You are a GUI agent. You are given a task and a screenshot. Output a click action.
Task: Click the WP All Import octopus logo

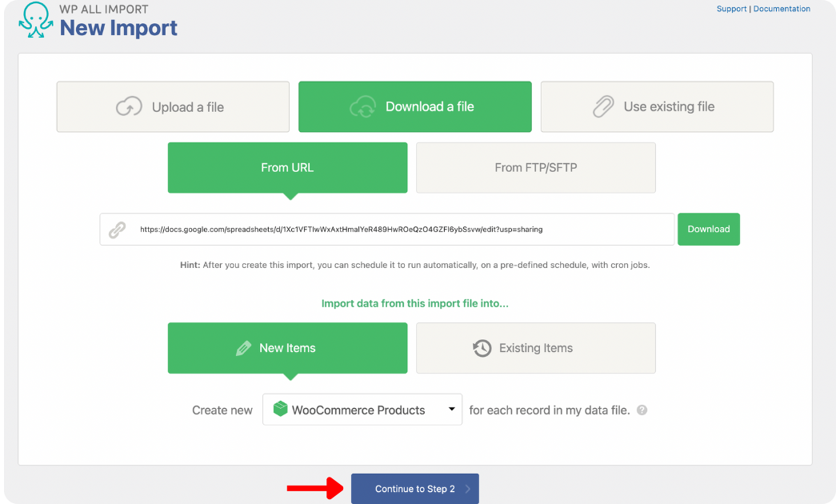click(x=35, y=22)
